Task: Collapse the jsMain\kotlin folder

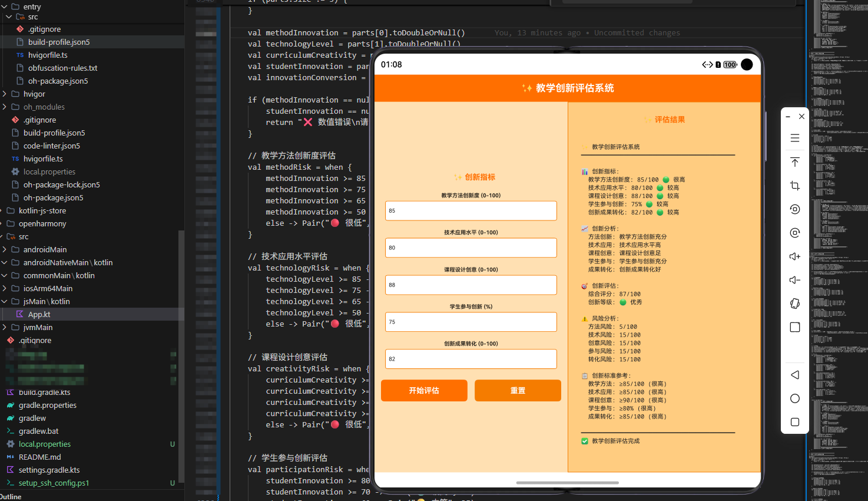Action: pyautogui.click(x=5, y=301)
